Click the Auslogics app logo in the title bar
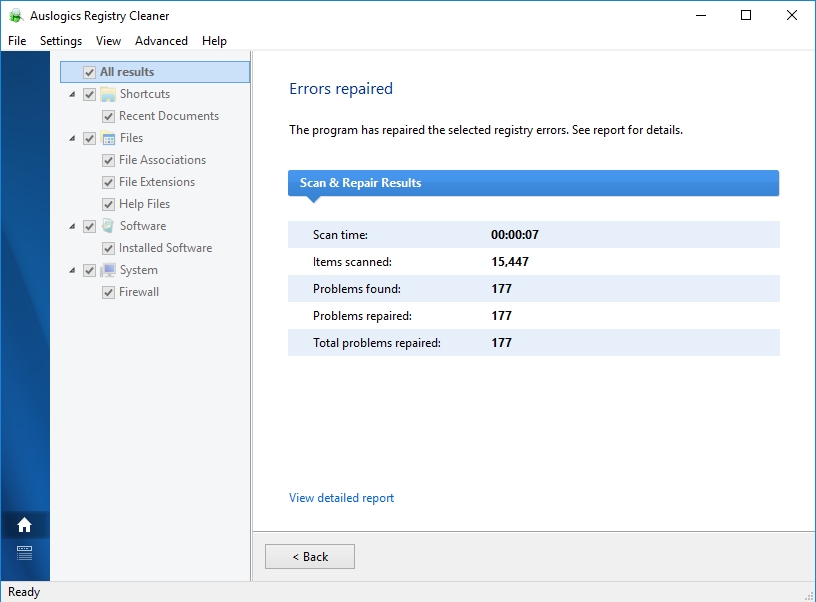 tap(16, 16)
